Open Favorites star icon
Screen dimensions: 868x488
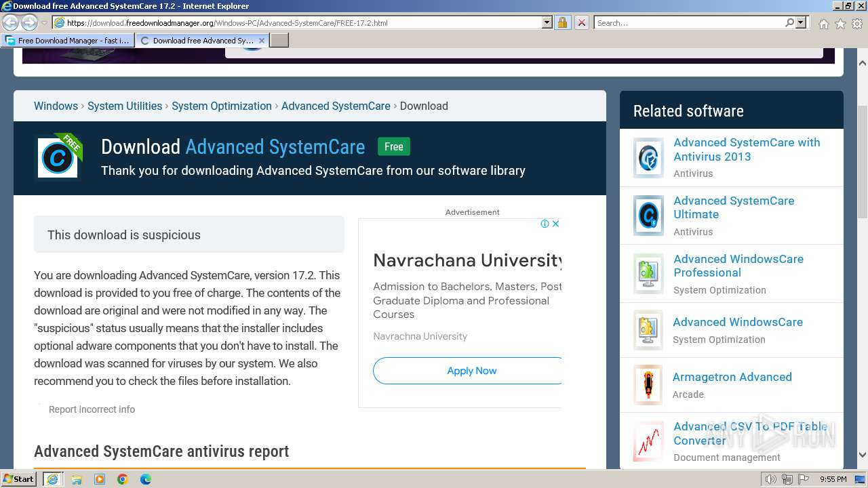(840, 24)
